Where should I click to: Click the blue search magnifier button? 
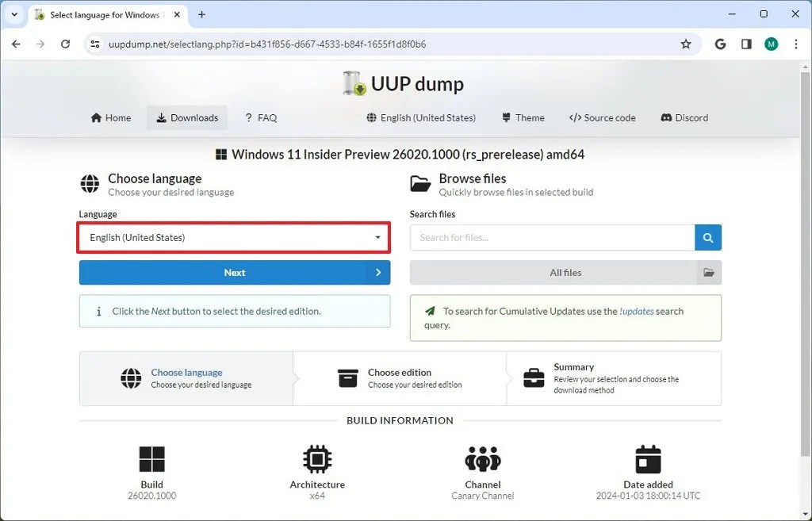(x=707, y=237)
